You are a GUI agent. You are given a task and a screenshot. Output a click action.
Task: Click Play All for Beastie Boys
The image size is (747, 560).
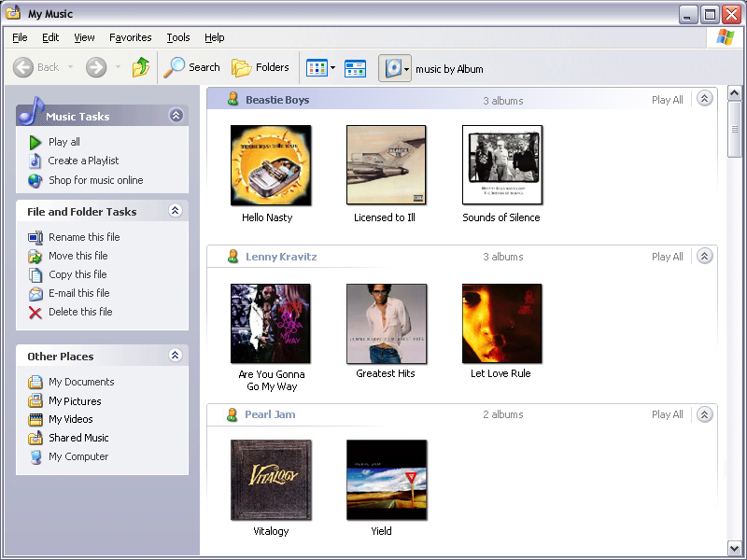point(667,100)
